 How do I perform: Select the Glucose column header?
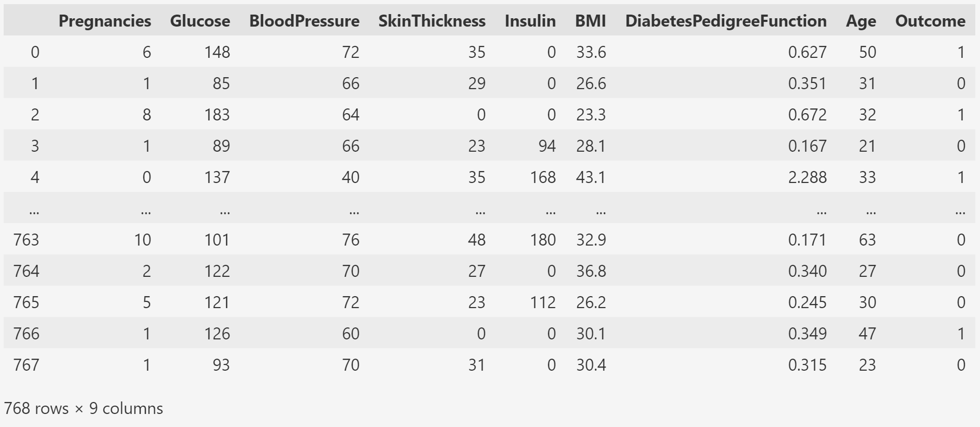click(x=200, y=21)
